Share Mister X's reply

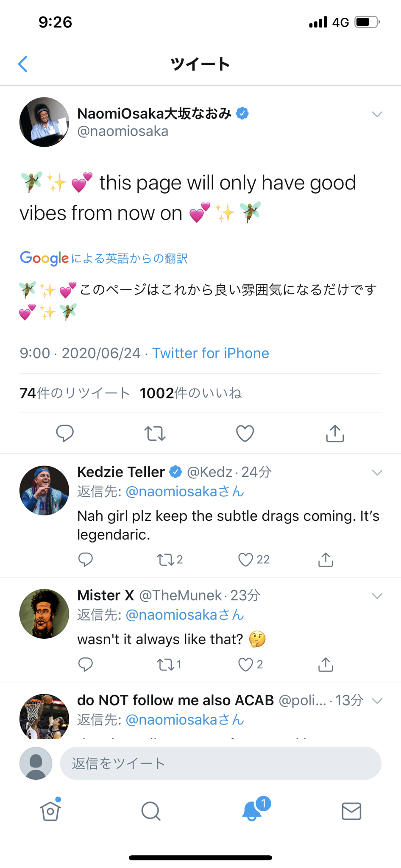point(326,665)
